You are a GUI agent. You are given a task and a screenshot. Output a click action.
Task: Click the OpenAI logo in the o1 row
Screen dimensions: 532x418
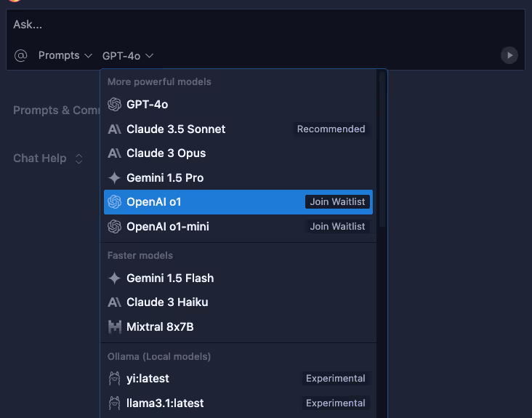[x=114, y=202]
